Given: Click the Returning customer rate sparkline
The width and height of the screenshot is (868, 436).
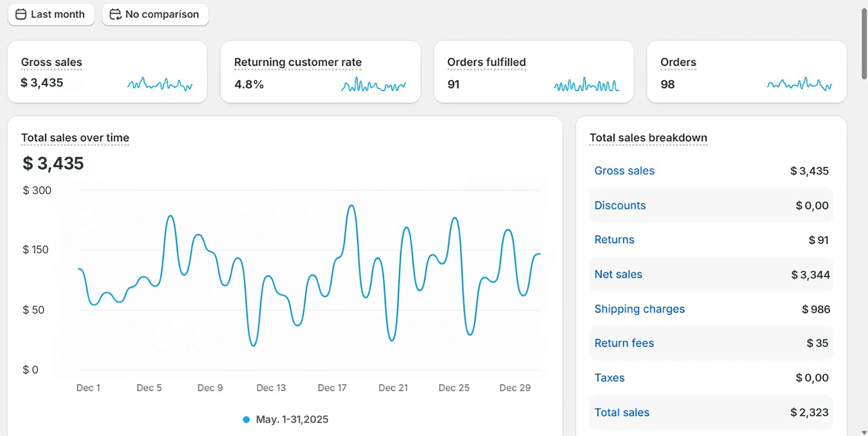Looking at the screenshot, I should coord(373,85).
